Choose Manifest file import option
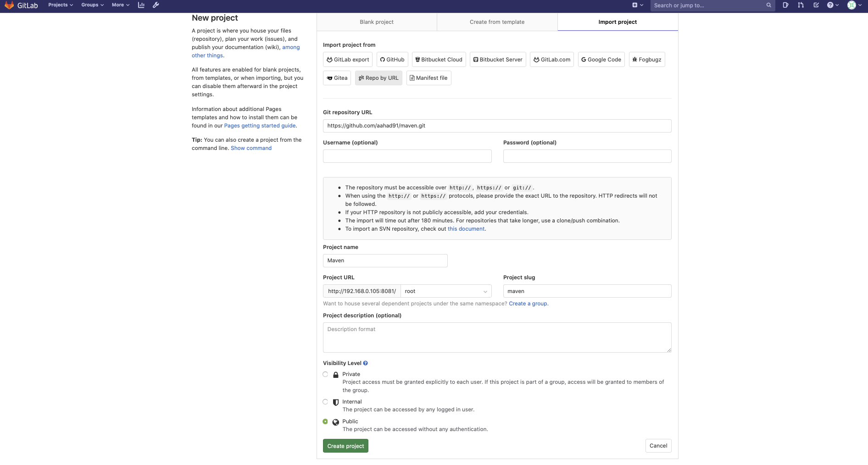The width and height of the screenshot is (868, 465). (x=429, y=78)
